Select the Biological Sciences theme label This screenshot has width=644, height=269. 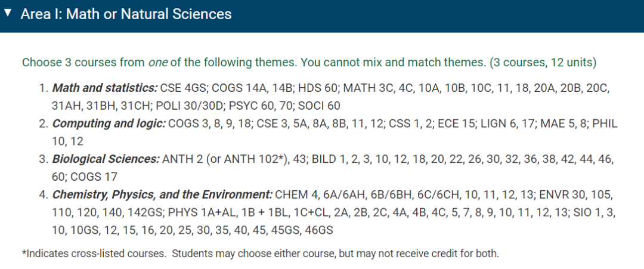pos(106,159)
